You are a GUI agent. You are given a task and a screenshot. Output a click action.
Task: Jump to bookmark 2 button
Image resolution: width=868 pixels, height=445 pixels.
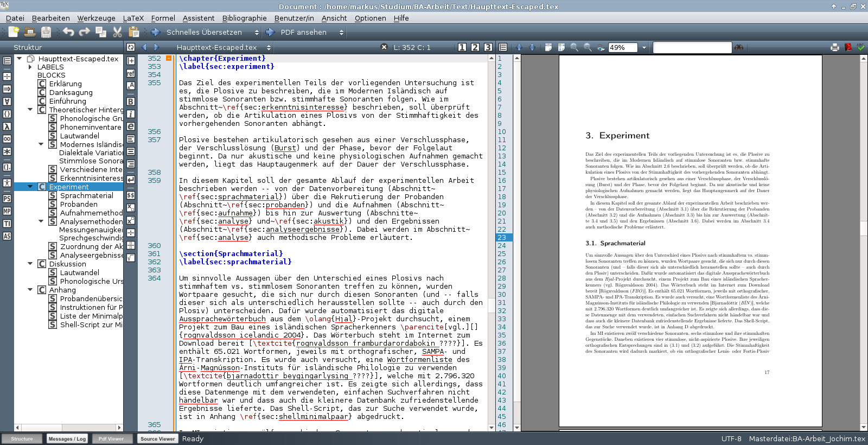tap(475, 47)
